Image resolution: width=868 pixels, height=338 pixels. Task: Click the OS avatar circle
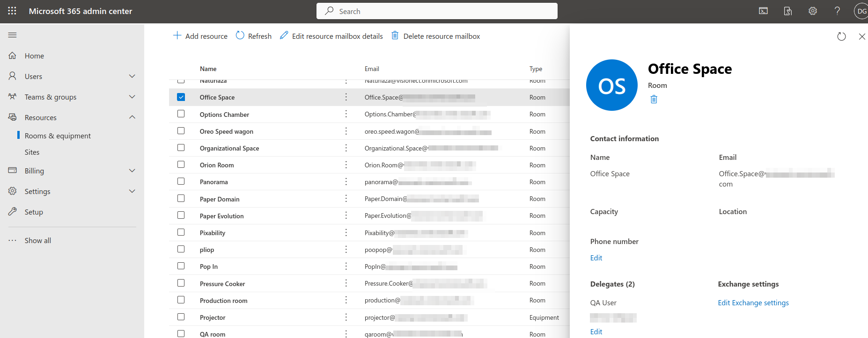pyautogui.click(x=612, y=85)
